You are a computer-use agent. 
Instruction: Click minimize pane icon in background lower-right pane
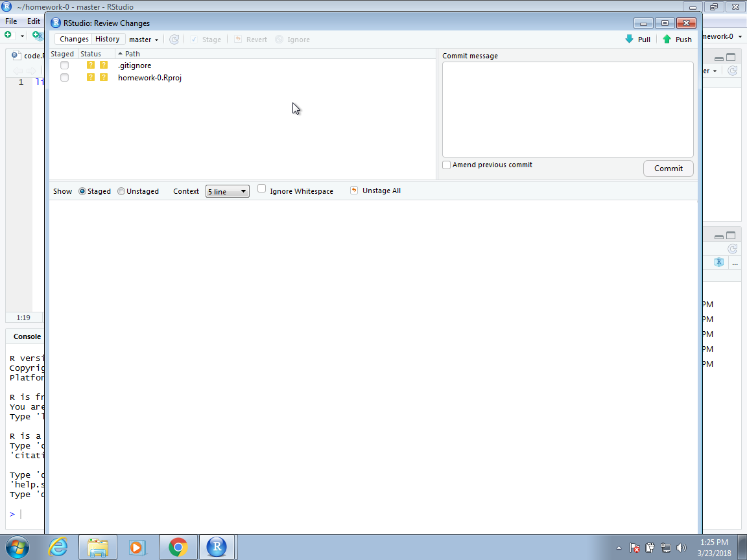click(719, 236)
